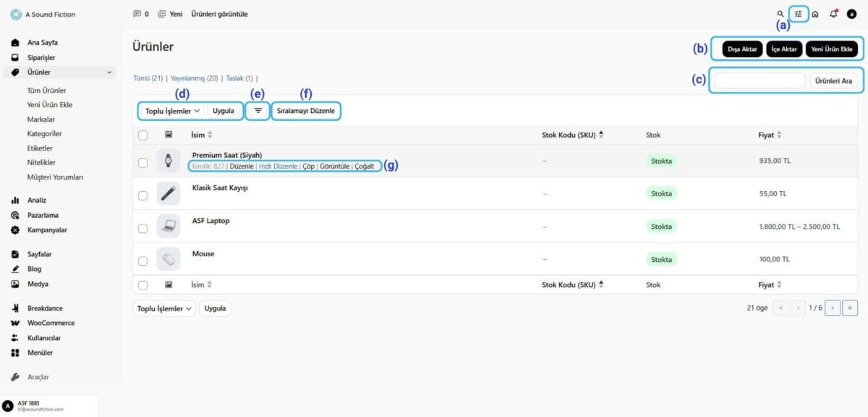Image resolution: width=868 pixels, height=417 pixels.
Task: Click Hızlı Düzenle under Premium Saat
Action: (278, 167)
